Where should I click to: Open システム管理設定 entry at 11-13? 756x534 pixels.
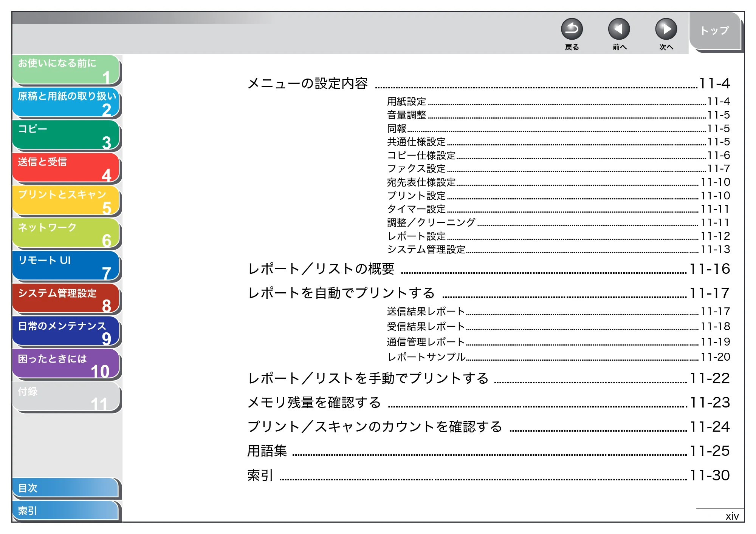tap(558, 250)
